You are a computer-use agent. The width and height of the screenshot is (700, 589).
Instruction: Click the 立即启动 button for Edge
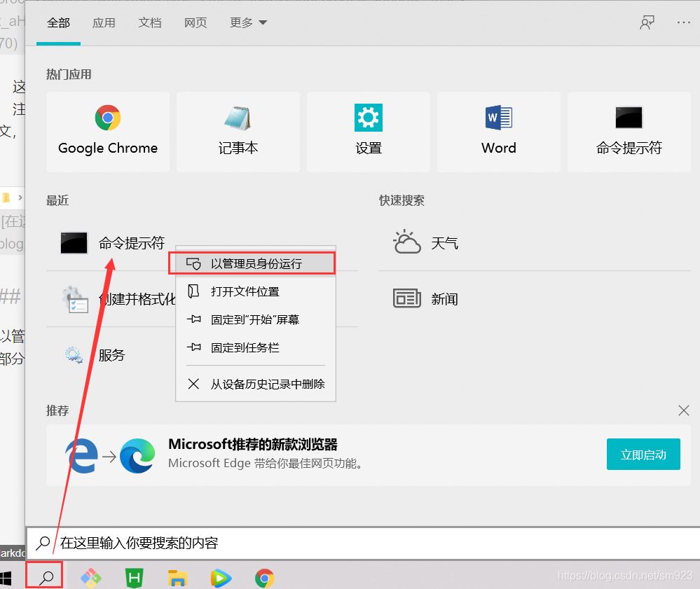643,454
